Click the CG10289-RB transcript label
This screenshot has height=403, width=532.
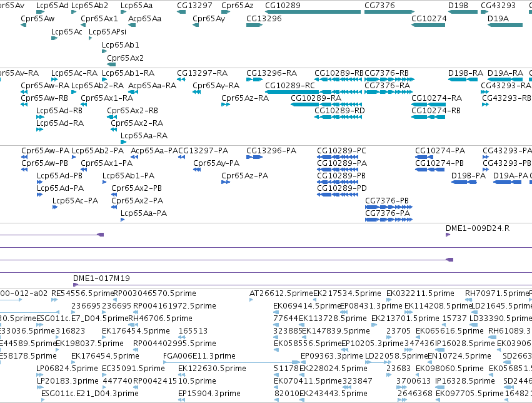click(339, 73)
